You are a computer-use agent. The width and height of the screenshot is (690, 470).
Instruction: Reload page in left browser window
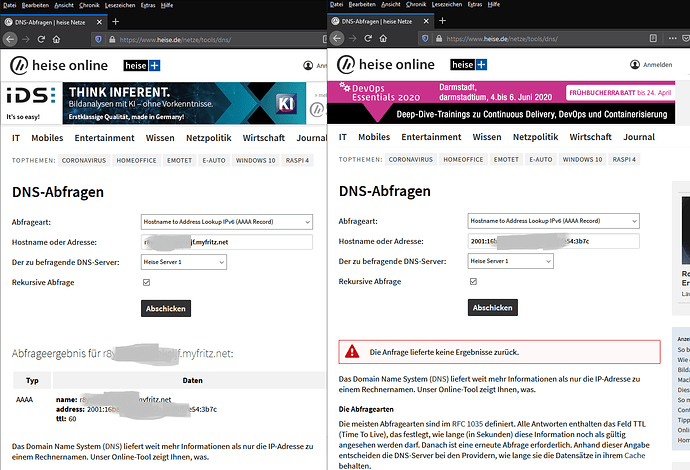click(x=41, y=39)
